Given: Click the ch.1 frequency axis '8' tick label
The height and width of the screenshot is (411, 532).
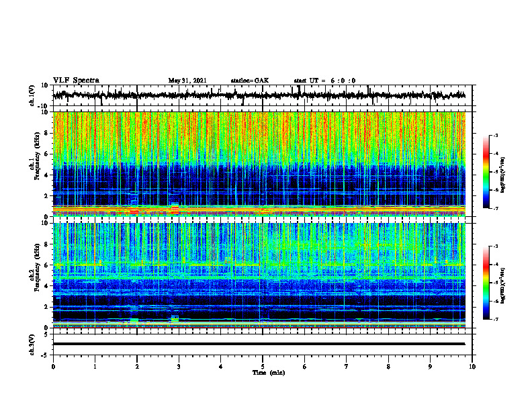Looking at the screenshot, I should 46,133.
